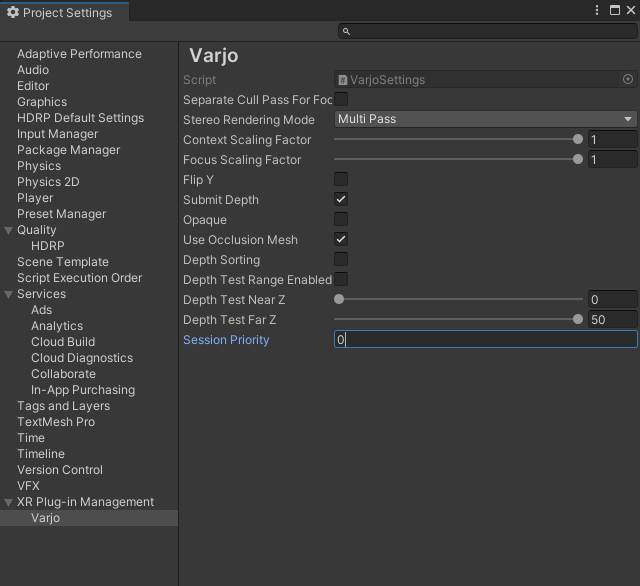Select Tags and Layers category
This screenshot has height=586, width=640.
click(x=64, y=406)
